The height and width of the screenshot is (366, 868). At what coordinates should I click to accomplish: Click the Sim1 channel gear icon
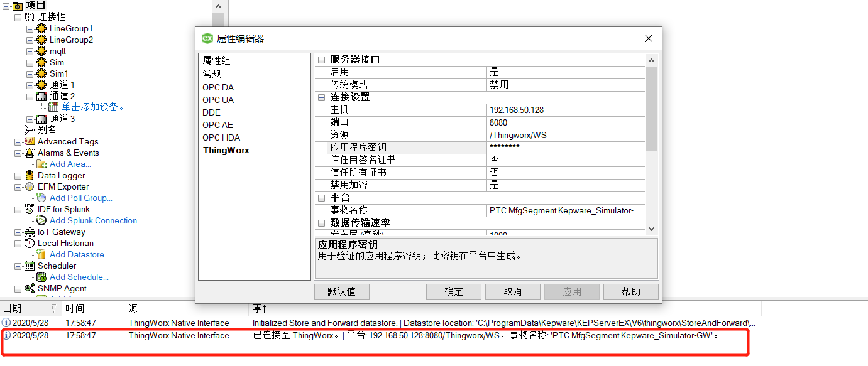point(41,74)
